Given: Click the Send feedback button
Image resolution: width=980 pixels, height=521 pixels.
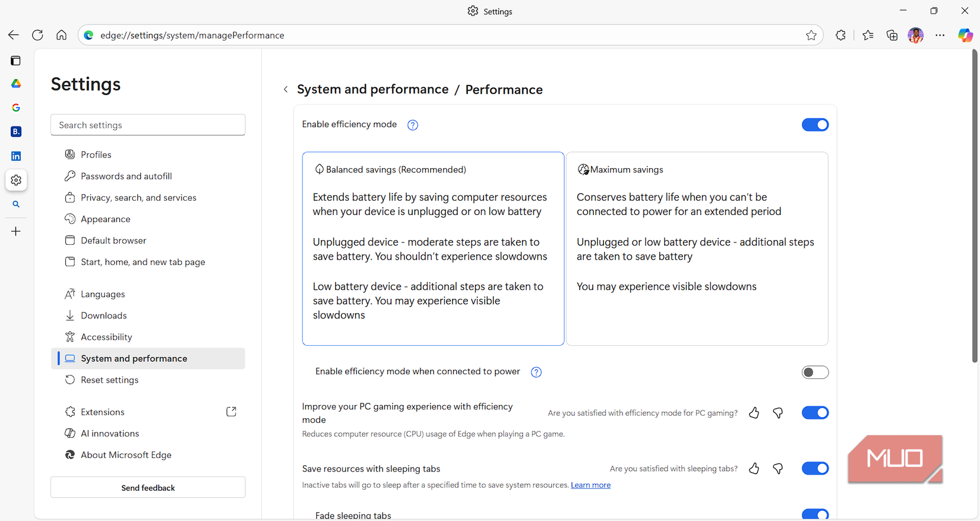Looking at the screenshot, I should point(148,488).
